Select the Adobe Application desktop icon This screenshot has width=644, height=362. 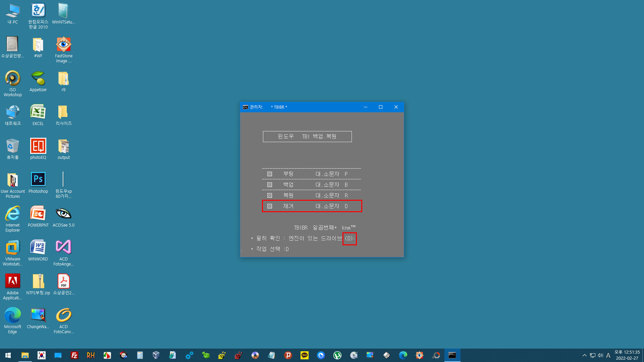point(13,287)
